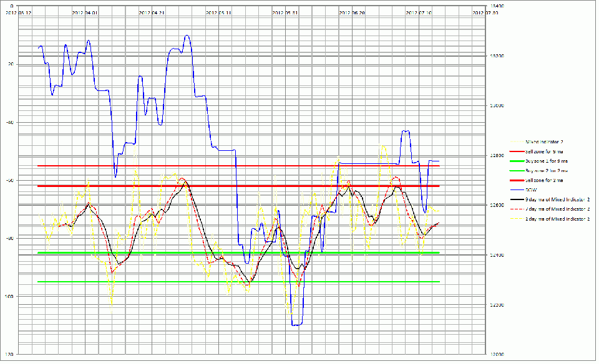Viewport: 599px width, 364px height.
Task: Click the 2012-06-20 date axis label
Action: point(352,12)
